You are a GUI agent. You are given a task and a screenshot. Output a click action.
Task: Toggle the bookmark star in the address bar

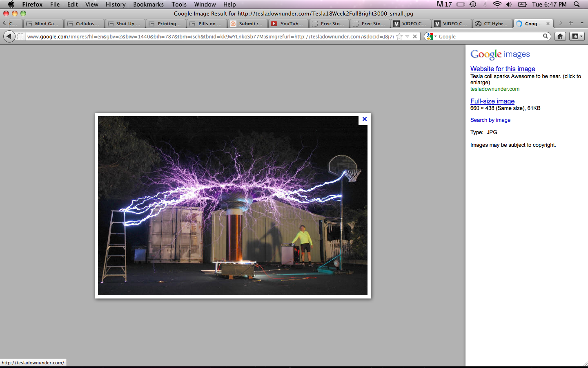pos(399,36)
